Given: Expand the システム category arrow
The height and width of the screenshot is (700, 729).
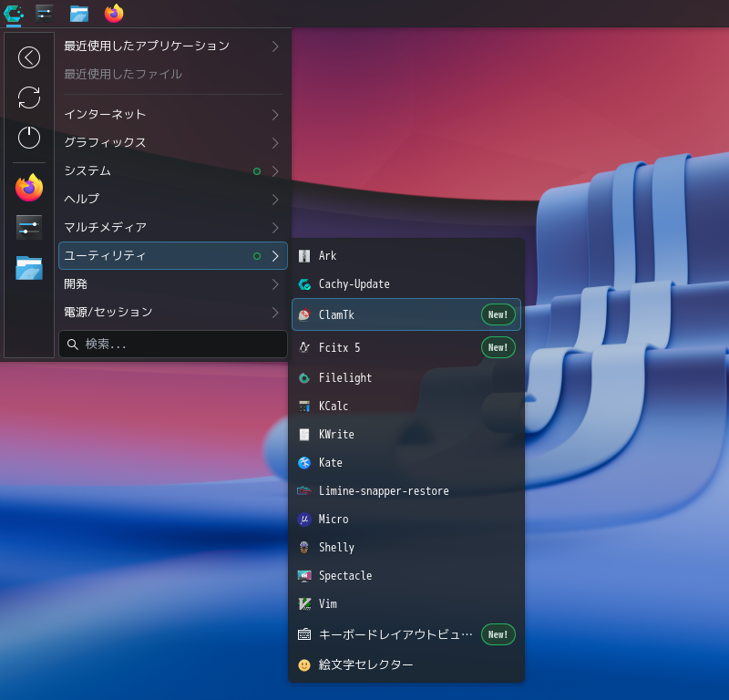Looking at the screenshot, I should point(275,171).
